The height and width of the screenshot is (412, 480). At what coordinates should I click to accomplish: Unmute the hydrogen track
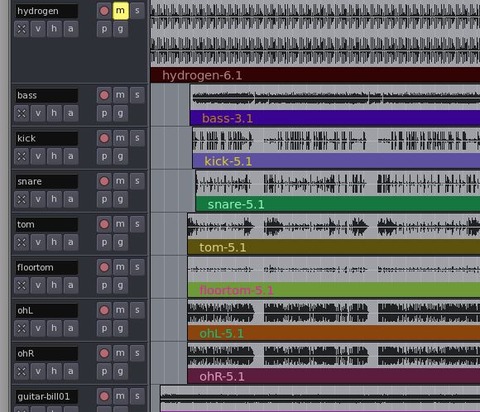[x=120, y=11]
